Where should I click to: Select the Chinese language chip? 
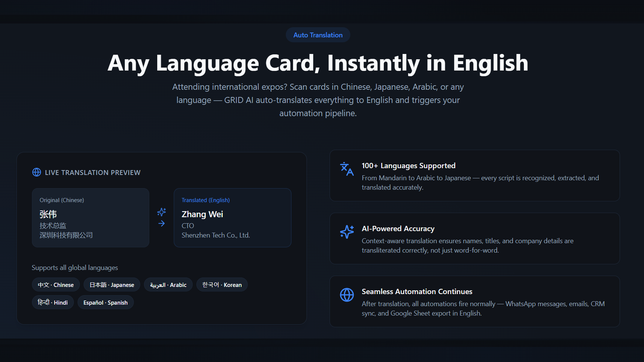pyautogui.click(x=56, y=285)
